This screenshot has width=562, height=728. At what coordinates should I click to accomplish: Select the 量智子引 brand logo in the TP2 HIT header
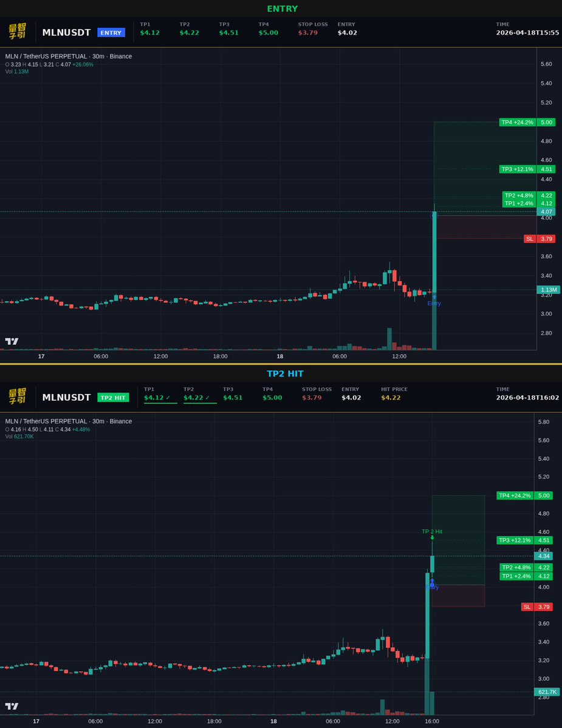pyautogui.click(x=18, y=396)
